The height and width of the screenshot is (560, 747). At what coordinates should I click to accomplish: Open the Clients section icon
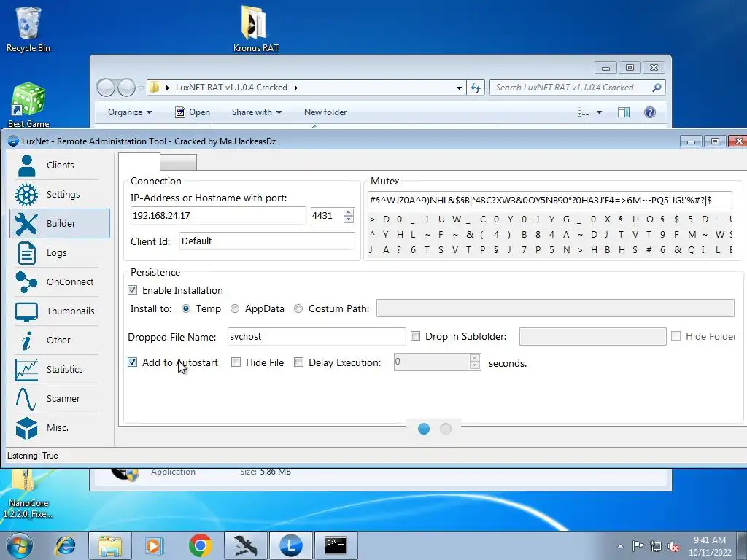tap(27, 166)
